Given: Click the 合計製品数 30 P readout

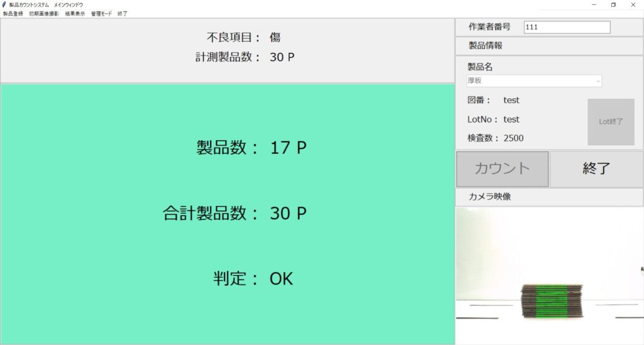Looking at the screenshot, I should point(235,213).
